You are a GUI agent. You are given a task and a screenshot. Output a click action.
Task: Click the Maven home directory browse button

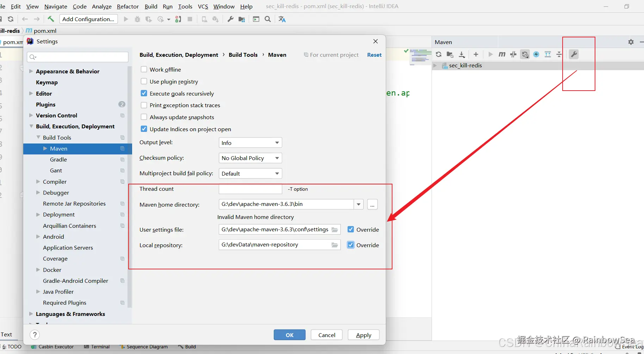tap(372, 205)
